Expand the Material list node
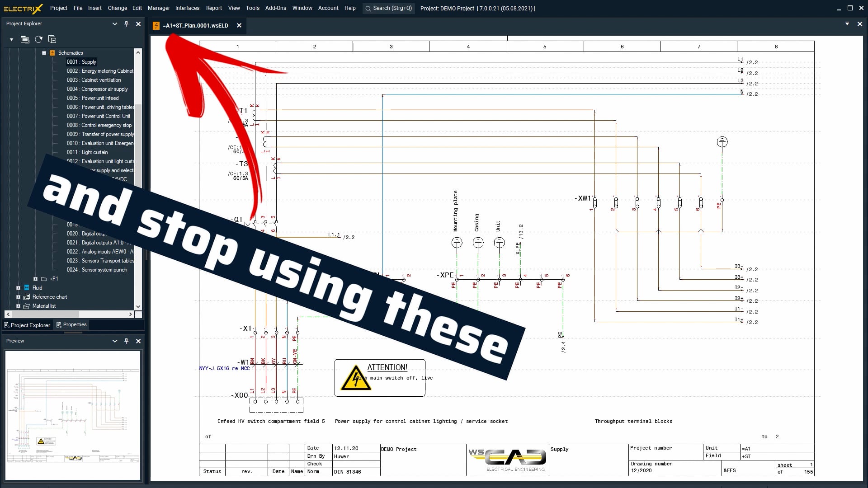The width and height of the screenshot is (868, 488). (x=18, y=306)
